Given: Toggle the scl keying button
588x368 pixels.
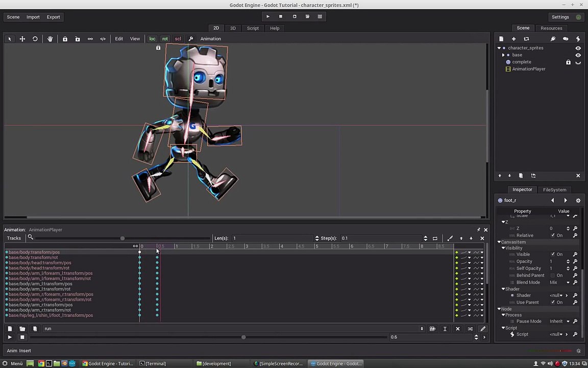Looking at the screenshot, I should coord(178,39).
